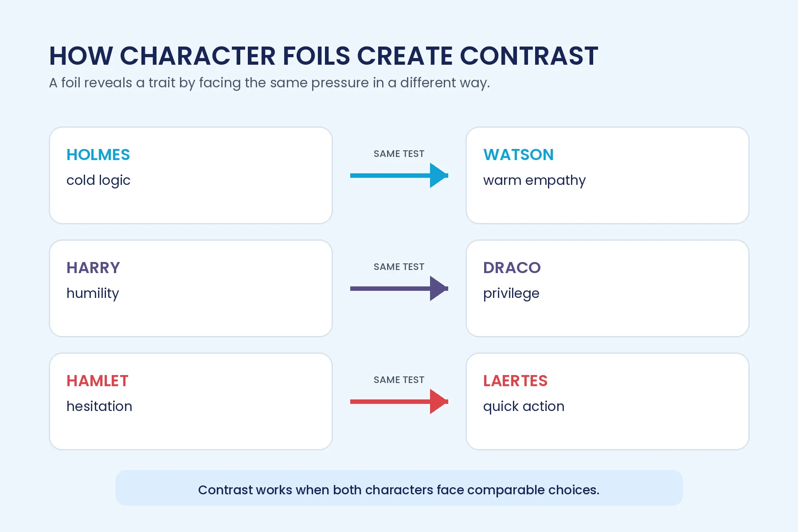Screen dimensions: 798x532
Task: Click the 'quick action' trait text
Action: click(524, 407)
